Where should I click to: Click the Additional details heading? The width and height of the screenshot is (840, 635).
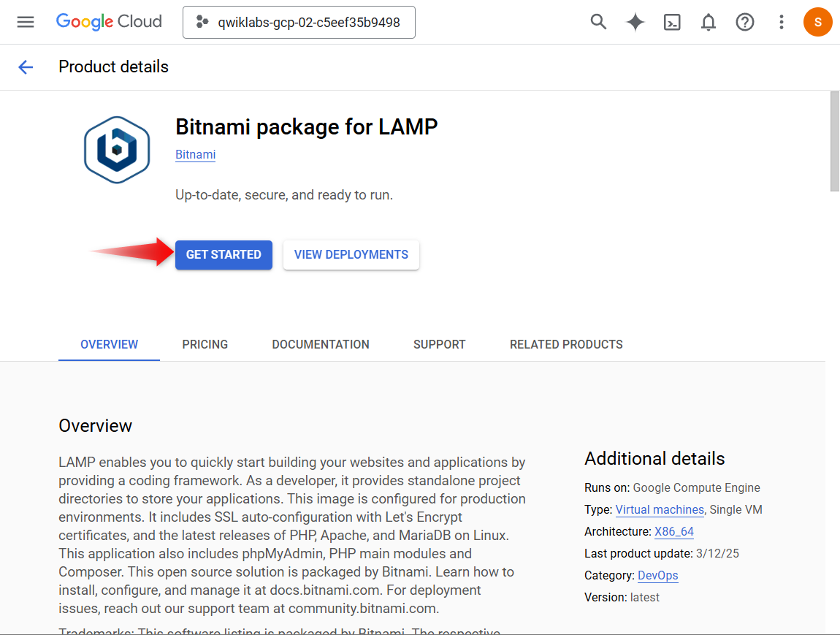(x=654, y=459)
